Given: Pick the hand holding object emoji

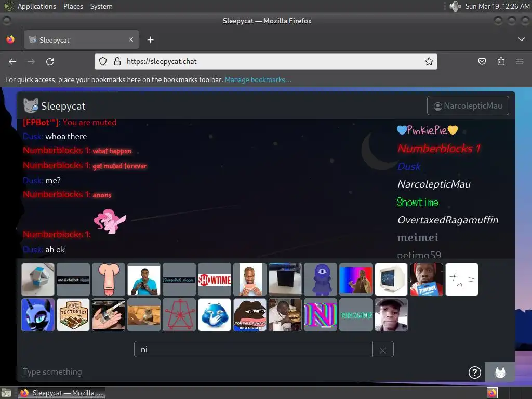Looking at the screenshot, I should click(x=109, y=315).
